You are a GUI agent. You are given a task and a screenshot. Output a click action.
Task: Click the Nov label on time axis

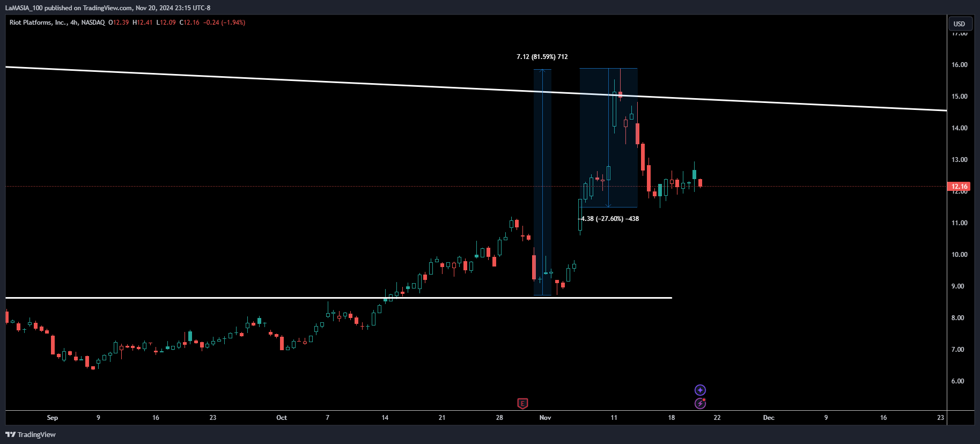[545, 418]
